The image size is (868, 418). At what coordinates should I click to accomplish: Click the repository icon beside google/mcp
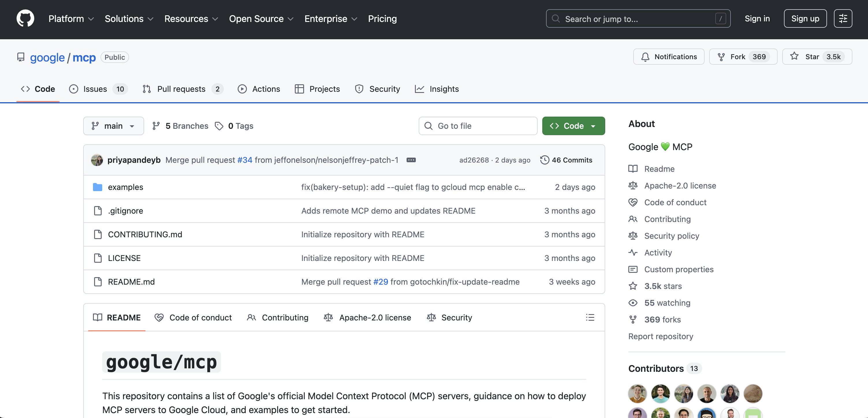click(21, 57)
